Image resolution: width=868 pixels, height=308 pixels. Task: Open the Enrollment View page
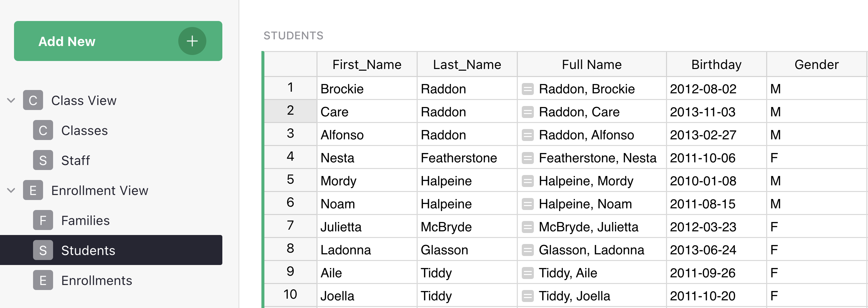[x=99, y=191]
